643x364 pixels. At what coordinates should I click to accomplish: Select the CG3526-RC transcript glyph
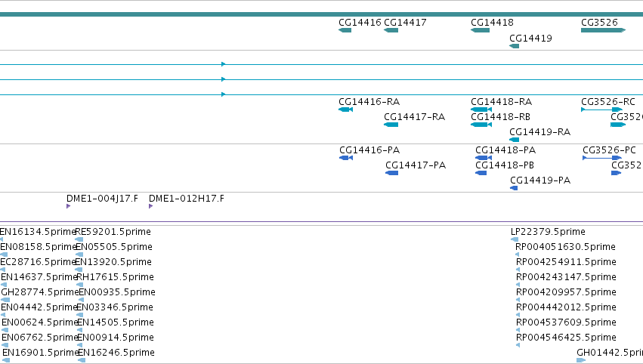pos(601,110)
